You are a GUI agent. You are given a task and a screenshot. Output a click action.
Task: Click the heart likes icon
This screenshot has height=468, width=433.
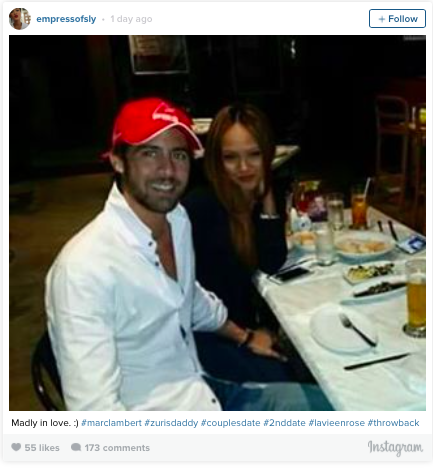(x=16, y=447)
